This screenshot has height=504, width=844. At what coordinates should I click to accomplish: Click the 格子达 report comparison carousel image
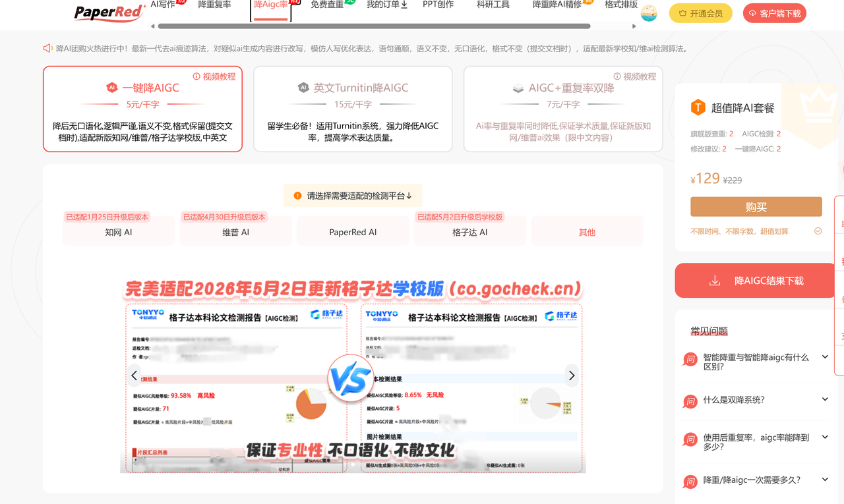click(x=353, y=376)
